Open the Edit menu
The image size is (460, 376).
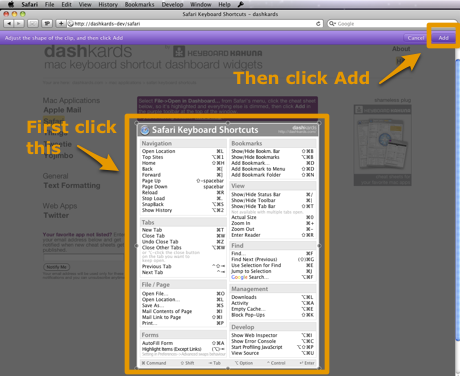66,4
